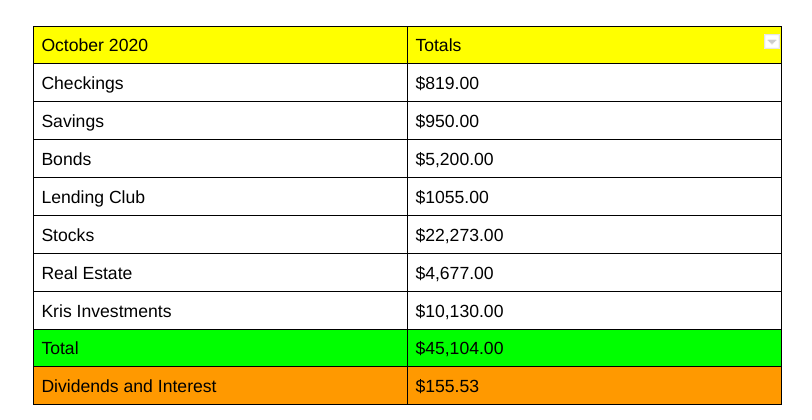Click the $4,677.00 Real Estate amount

454,274
